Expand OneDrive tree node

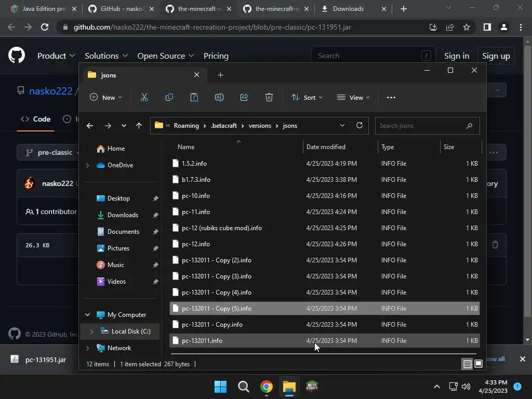click(87, 165)
